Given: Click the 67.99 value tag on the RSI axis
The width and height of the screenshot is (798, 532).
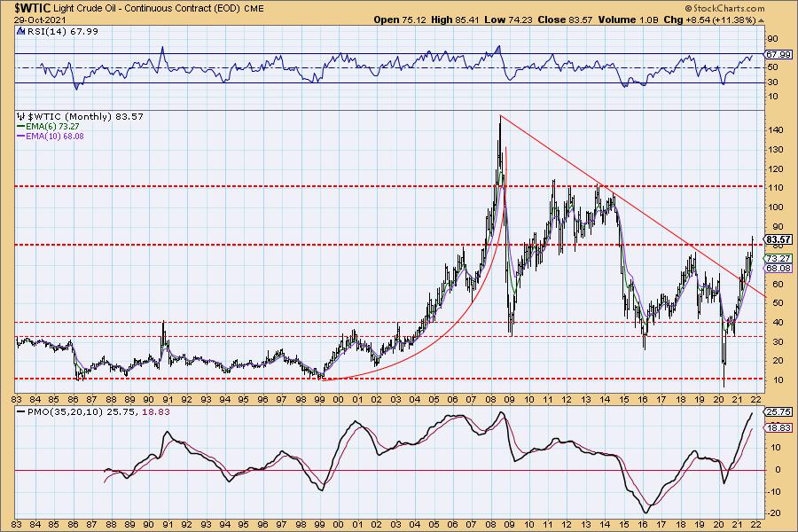Looking at the screenshot, I should coord(778,54).
